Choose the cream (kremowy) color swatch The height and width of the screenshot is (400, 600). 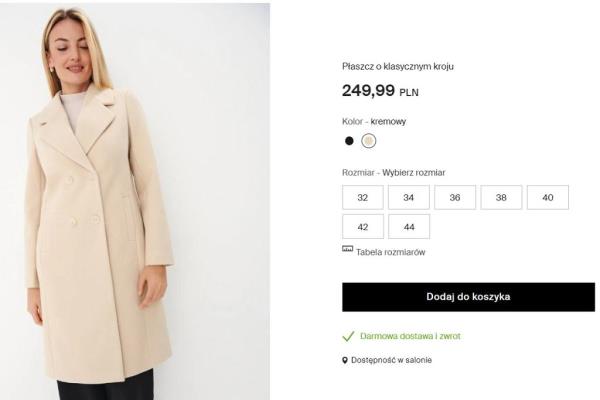pyautogui.click(x=369, y=141)
